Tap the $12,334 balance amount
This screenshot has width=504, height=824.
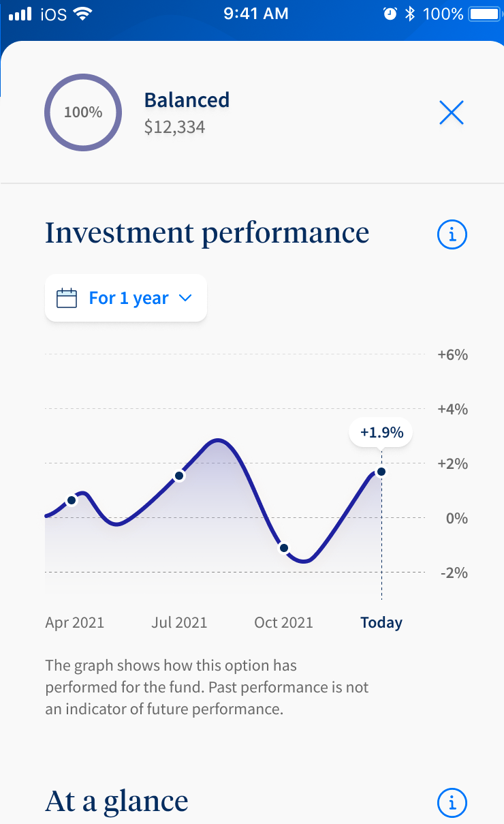(174, 127)
